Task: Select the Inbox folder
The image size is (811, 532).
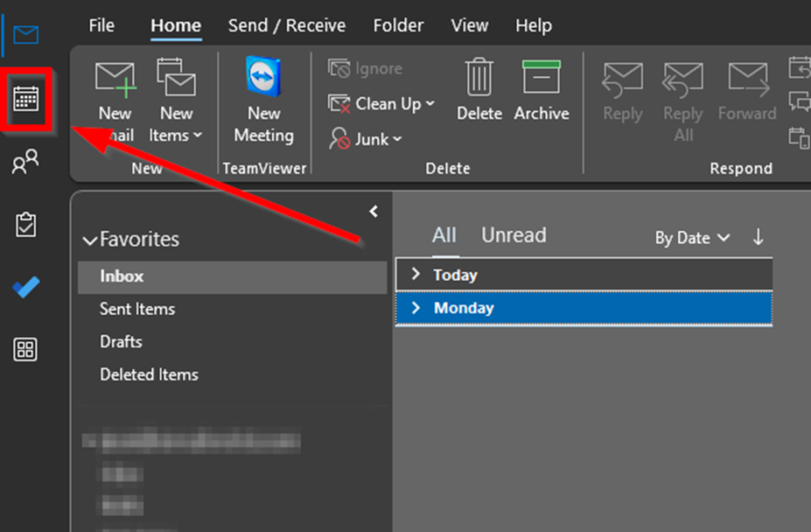Action: (232, 276)
